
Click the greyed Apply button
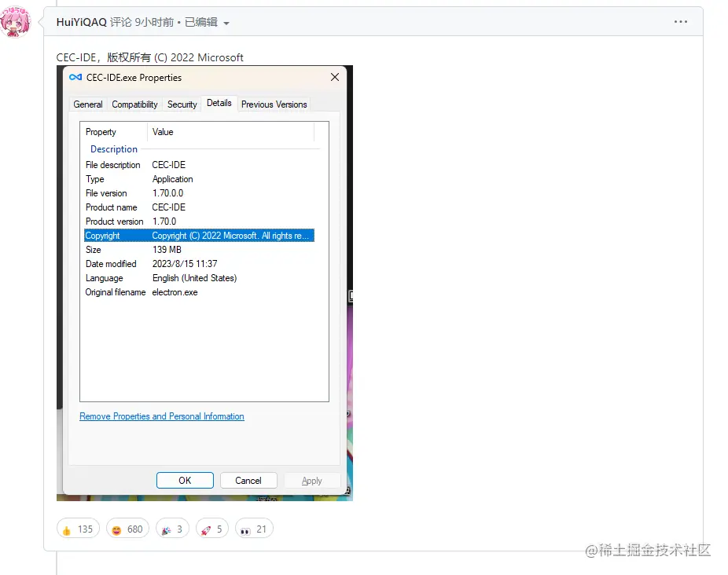312,480
